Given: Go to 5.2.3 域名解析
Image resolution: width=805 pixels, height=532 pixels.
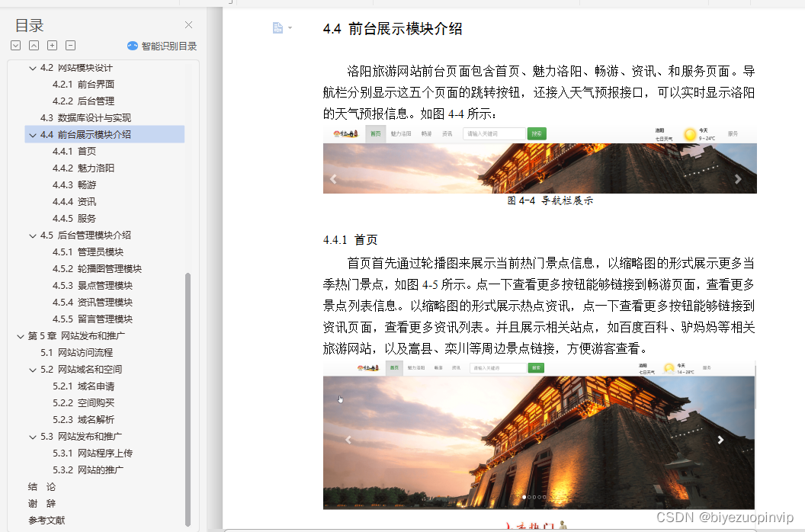Looking at the screenshot, I should (x=83, y=419).
